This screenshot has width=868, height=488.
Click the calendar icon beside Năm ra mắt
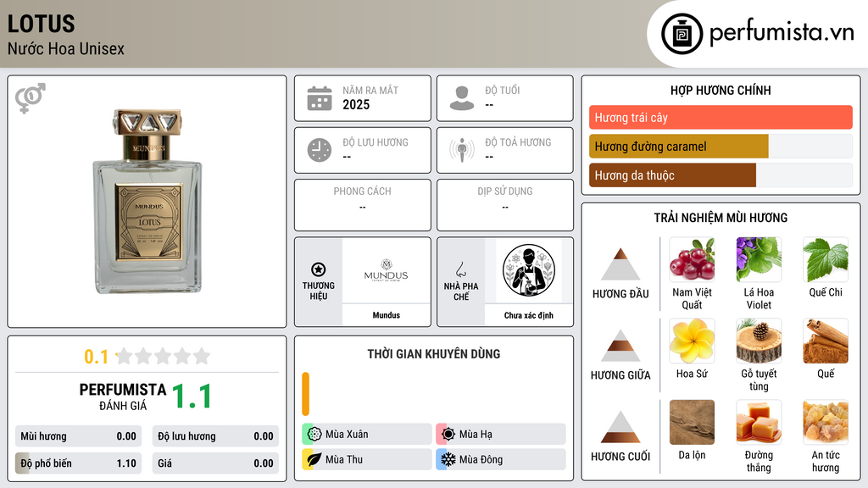(x=320, y=98)
